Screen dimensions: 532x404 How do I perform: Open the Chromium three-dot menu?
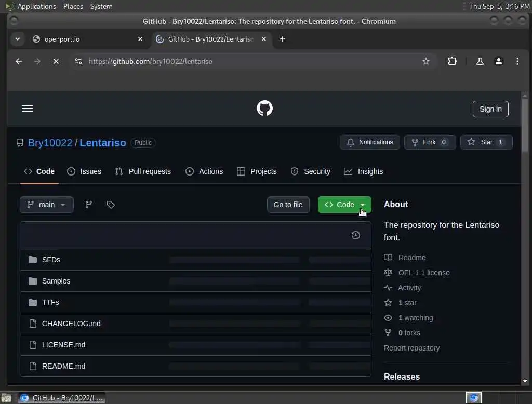click(x=517, y=61)
